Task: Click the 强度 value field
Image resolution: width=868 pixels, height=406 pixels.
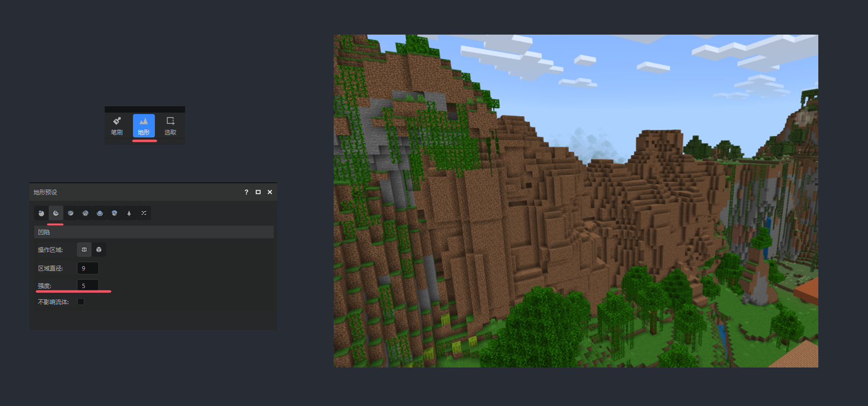Action: point(88,286)
